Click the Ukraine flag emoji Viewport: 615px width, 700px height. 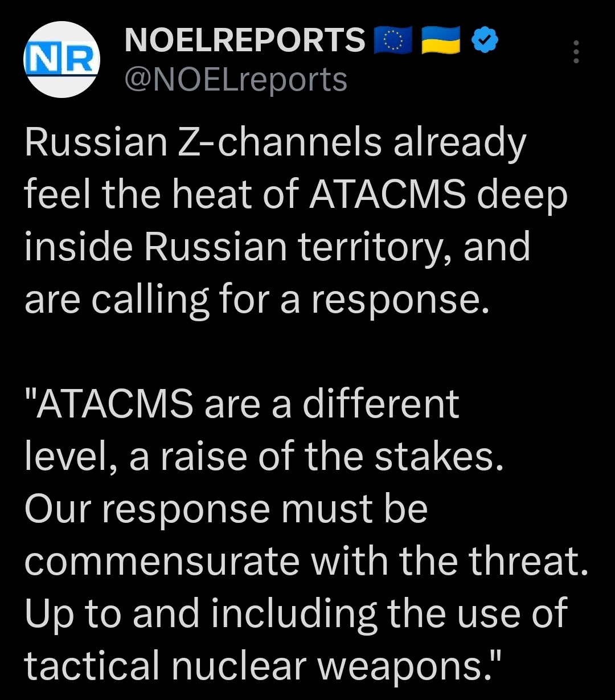pos(441,42)
